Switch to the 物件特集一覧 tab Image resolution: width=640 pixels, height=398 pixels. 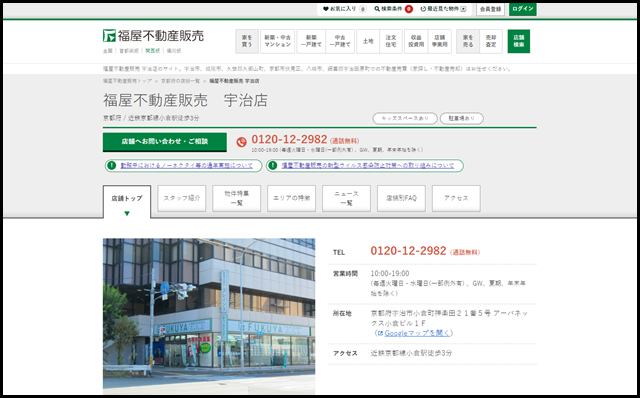click(236, 198)
